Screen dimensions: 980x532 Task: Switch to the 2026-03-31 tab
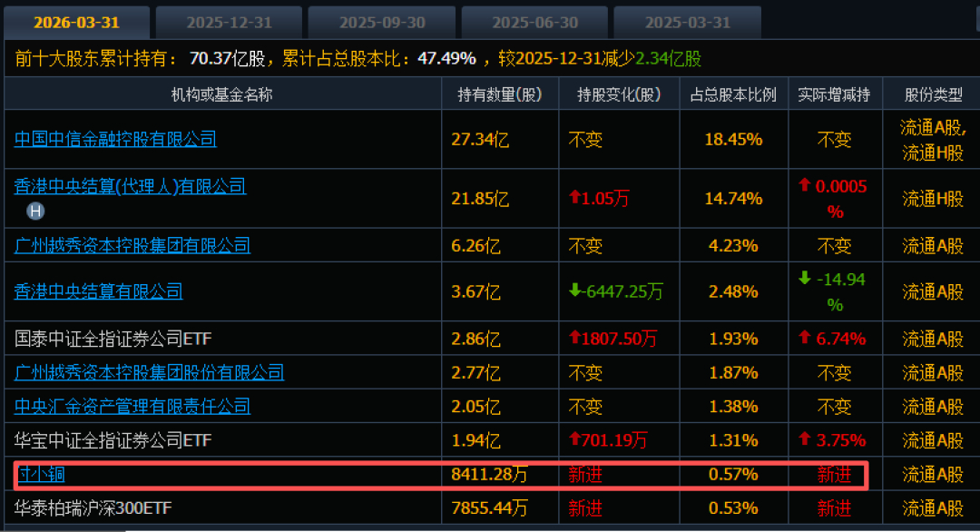(76, 23)
